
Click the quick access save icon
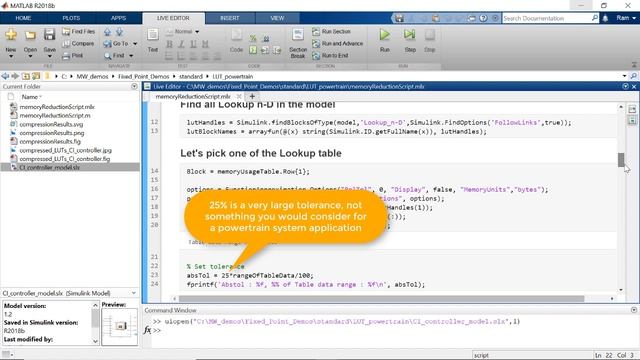click(x=399, y=18)
